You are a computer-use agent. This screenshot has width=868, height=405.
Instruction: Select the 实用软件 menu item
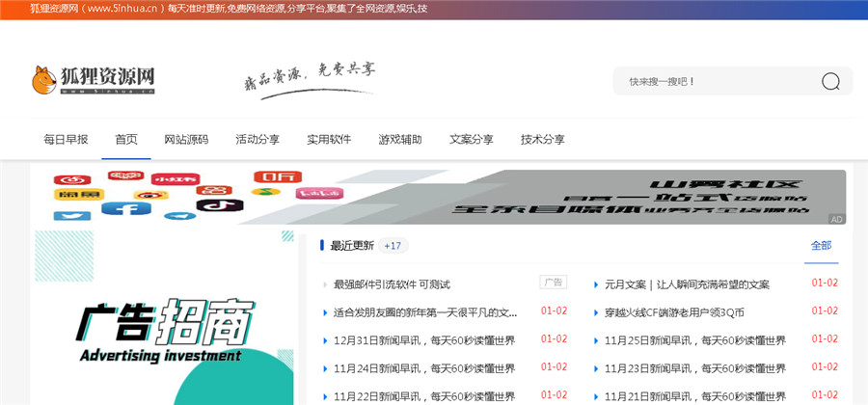tap(329, 139)
